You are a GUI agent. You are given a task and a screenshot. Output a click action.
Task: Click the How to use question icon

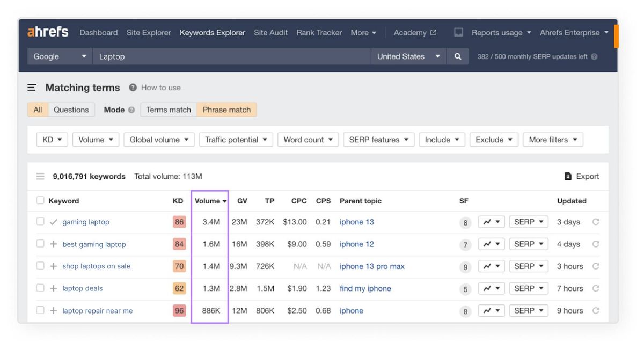pyautogui.click(x=133, y=88)
